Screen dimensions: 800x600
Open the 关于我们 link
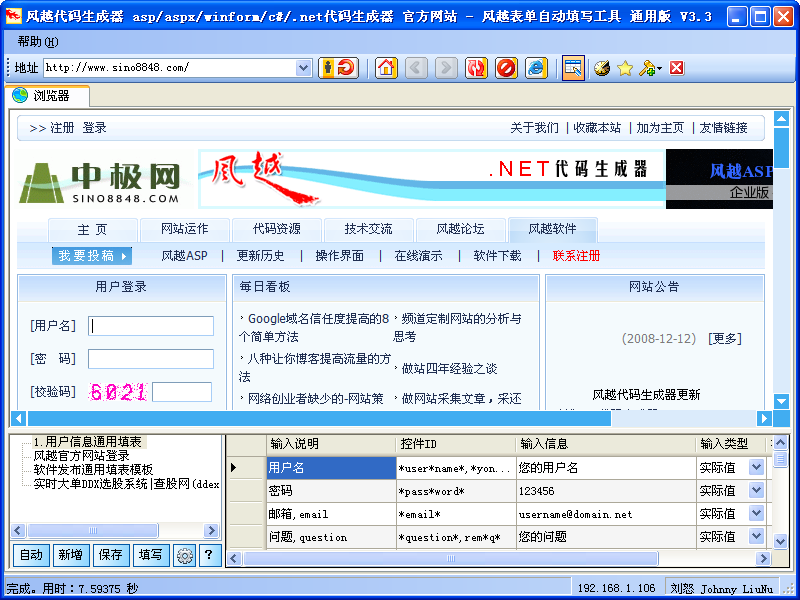[x=534, y=128]
